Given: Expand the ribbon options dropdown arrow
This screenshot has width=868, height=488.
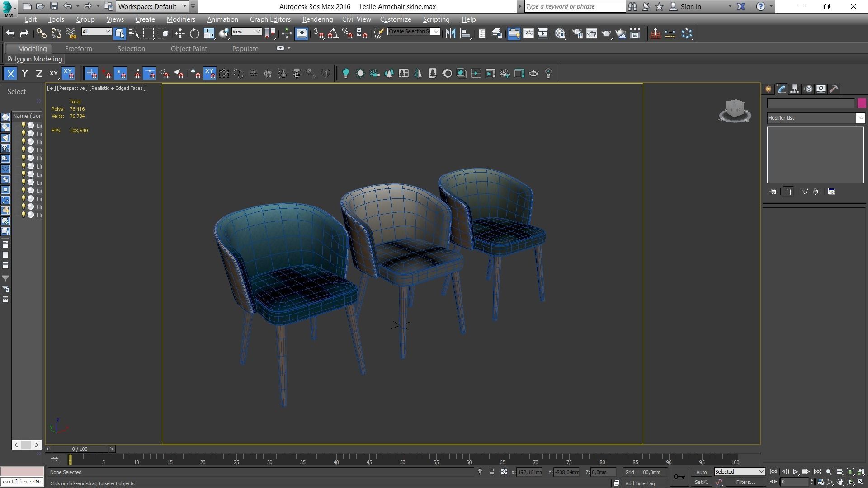Looking at the screenshot, I should tap(289, 48).
